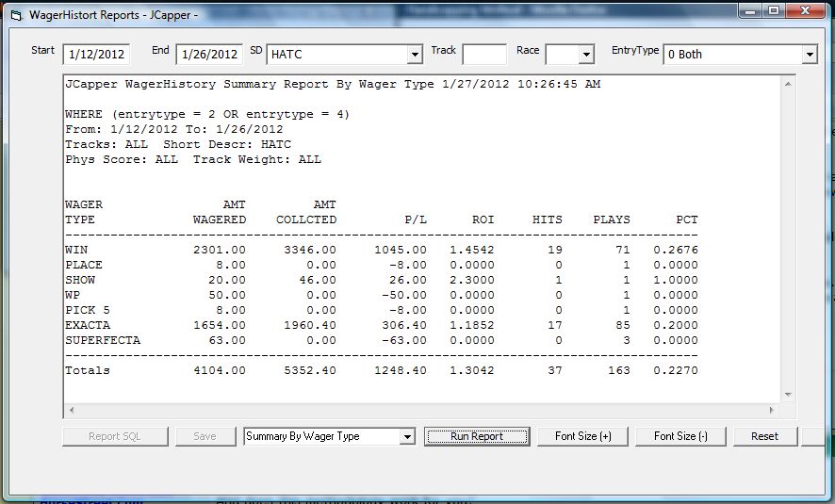Click the WIN PCT value 0.2676
The width and height of the screenshot is (835, 504).
tap(675, 250)
